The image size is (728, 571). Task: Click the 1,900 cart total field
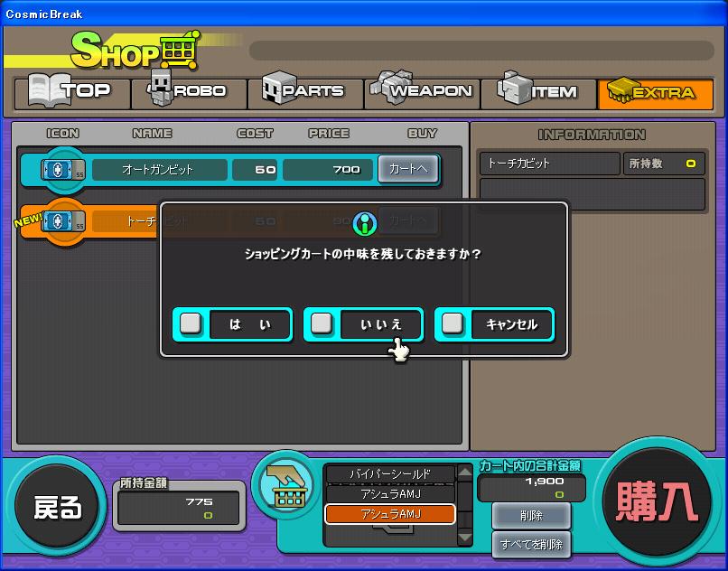point(531,487)
